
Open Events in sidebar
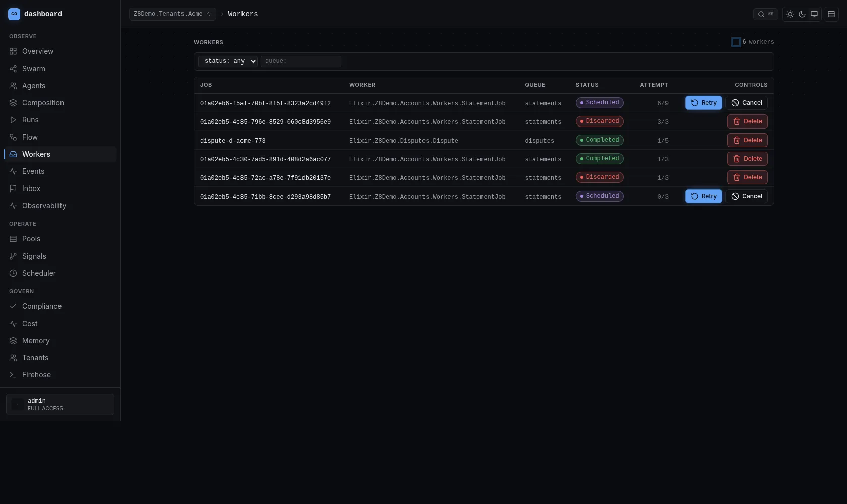tap(60, 171)
